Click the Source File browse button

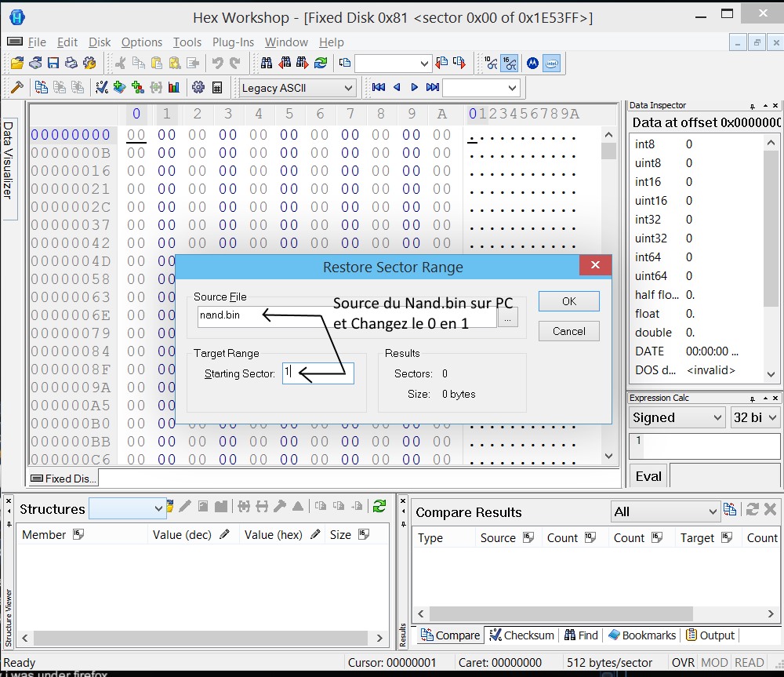[508, 318]
